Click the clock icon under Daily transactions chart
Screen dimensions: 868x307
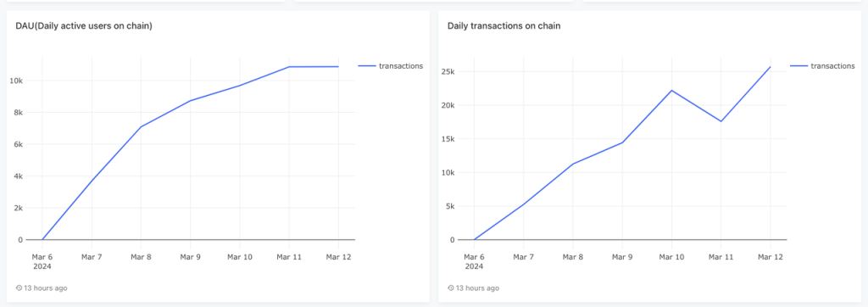coord(451,288)
